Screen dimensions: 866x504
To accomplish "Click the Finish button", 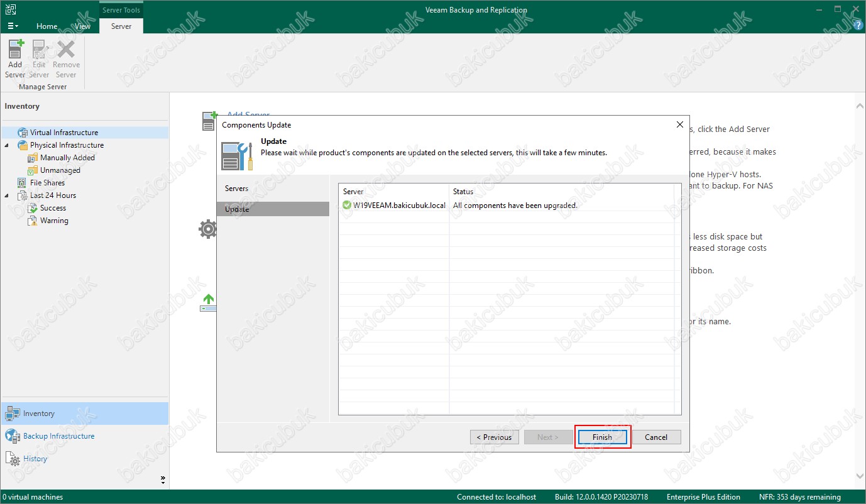I will click(602, 437).
